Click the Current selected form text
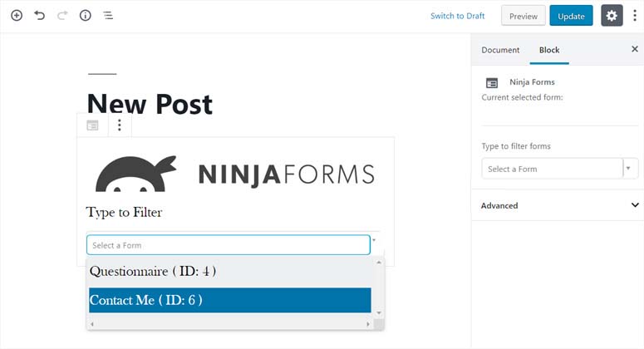The image size is (644, 349). pyautogui.click(x=522, y=97)
